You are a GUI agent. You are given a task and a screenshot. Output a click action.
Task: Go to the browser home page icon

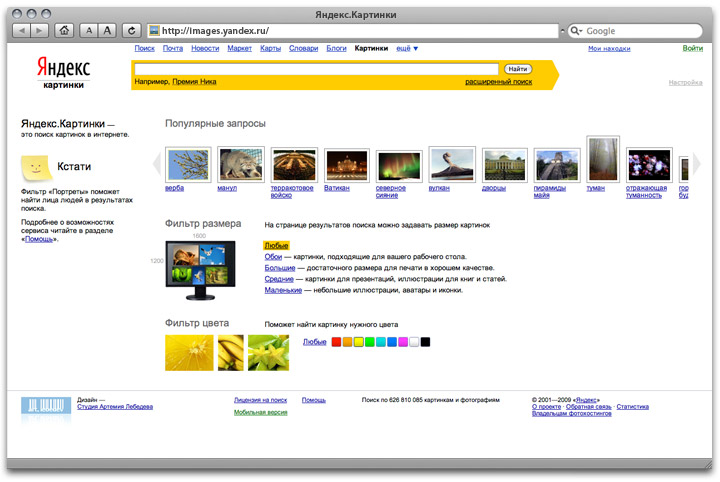pyautogui.click(x=64, y=31)
